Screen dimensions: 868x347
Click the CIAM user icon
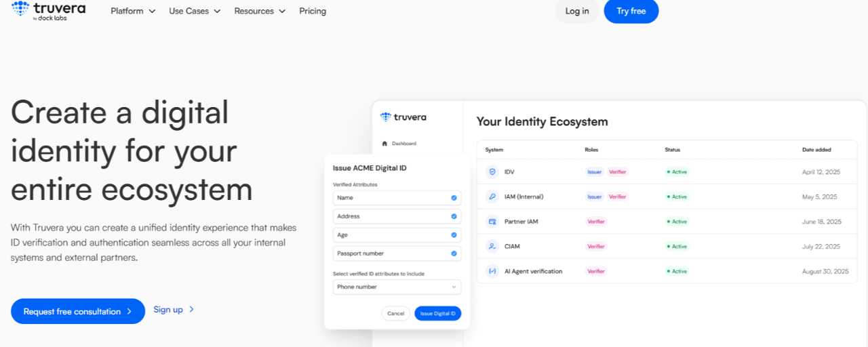click(x=492, y=246)
